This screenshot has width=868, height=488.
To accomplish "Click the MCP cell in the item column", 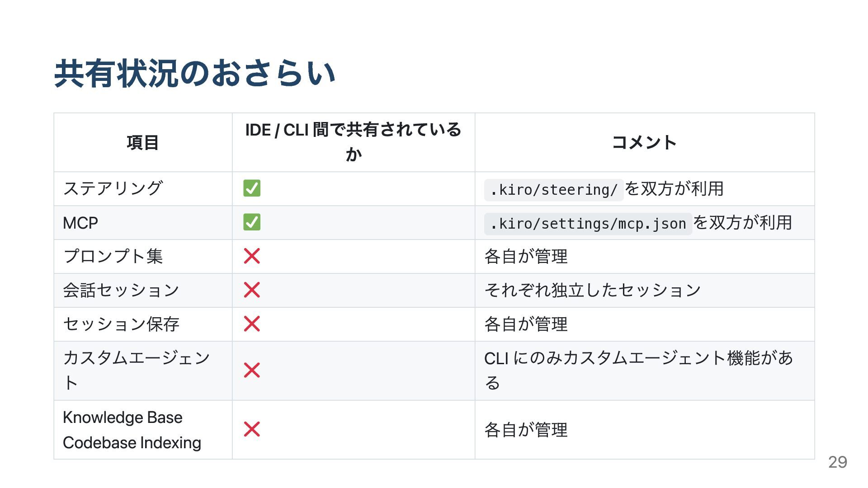I will (x=80, y=223).
